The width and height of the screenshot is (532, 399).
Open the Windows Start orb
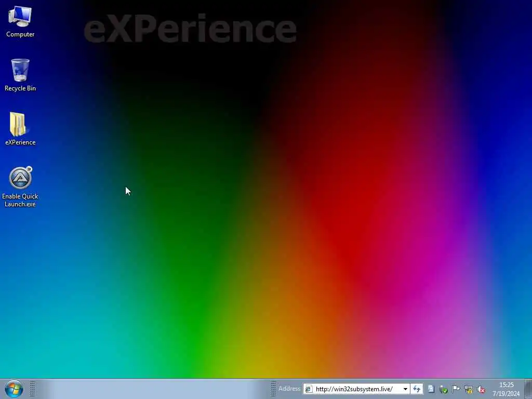(14, 389)
